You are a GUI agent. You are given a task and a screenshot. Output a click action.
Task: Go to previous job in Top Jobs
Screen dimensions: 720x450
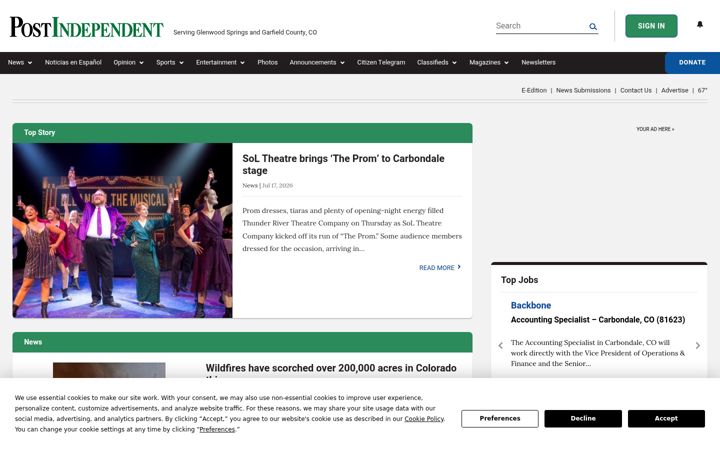click(x=501, y=346)
